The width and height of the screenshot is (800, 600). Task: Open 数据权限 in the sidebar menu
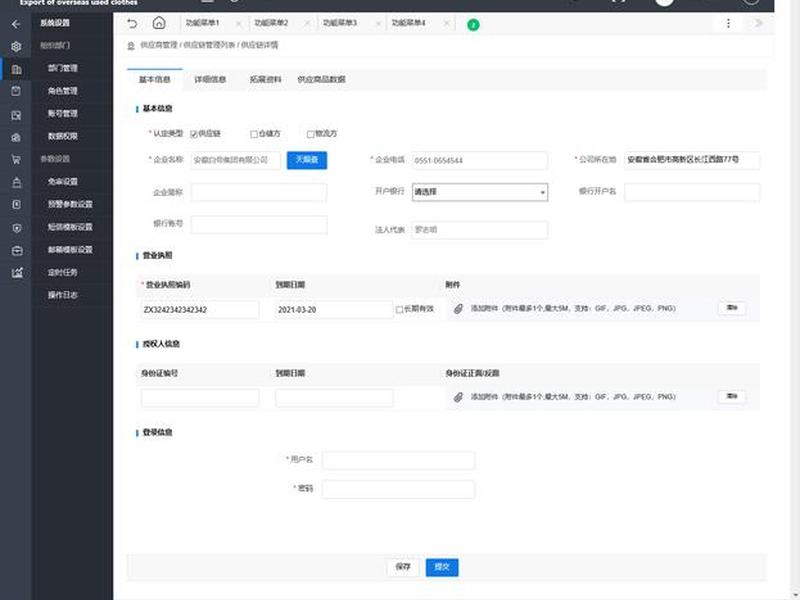pos(63,136)
